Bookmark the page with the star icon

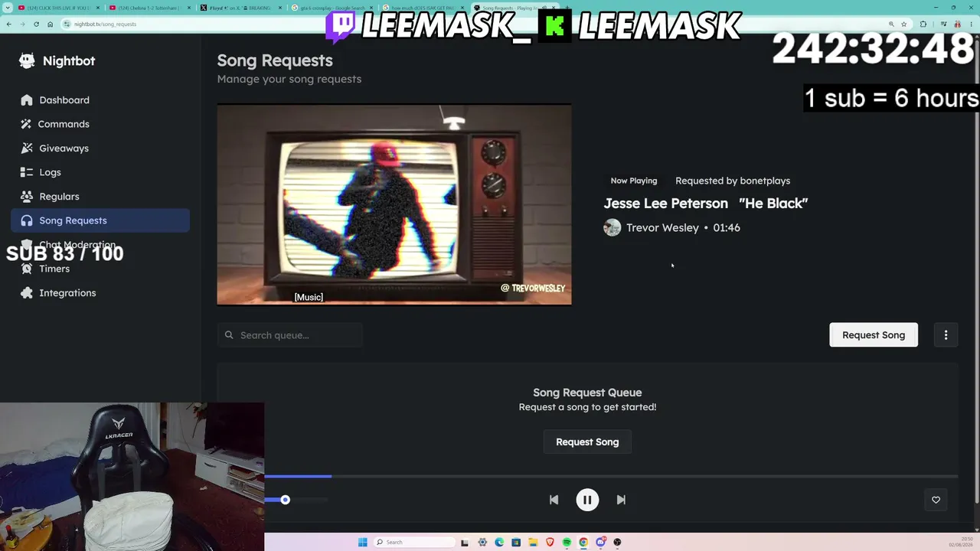tap(903, 24)
